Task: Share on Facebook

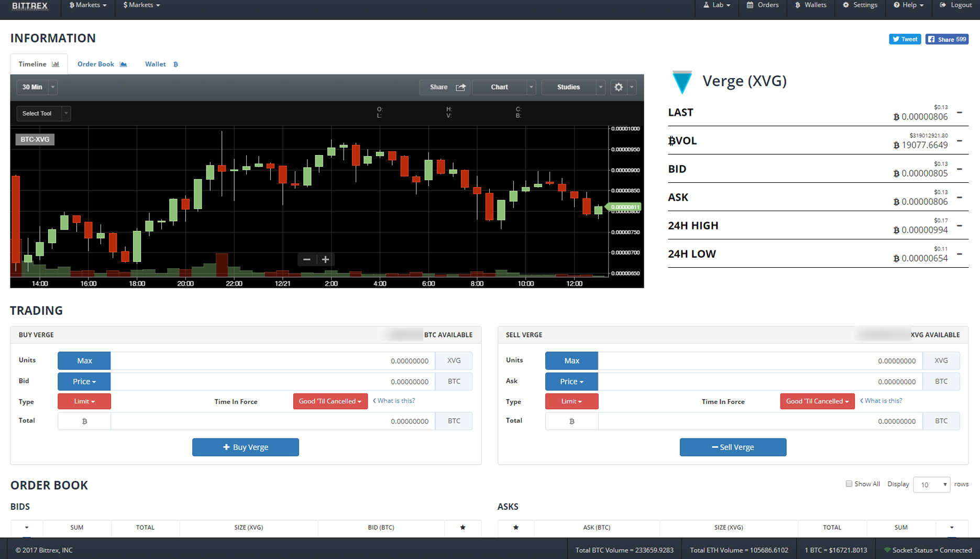Action: tap(946, 39)
